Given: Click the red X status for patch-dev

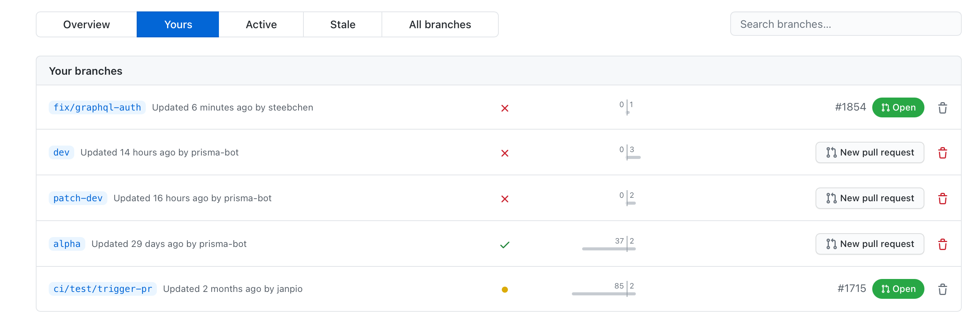Looking at the screenshot, I should coord(505,198).
